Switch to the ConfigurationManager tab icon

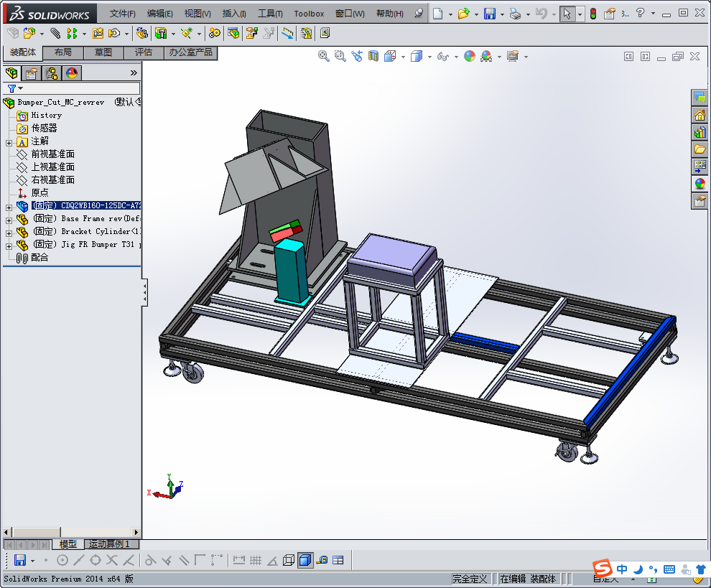(x=52, y=73)
